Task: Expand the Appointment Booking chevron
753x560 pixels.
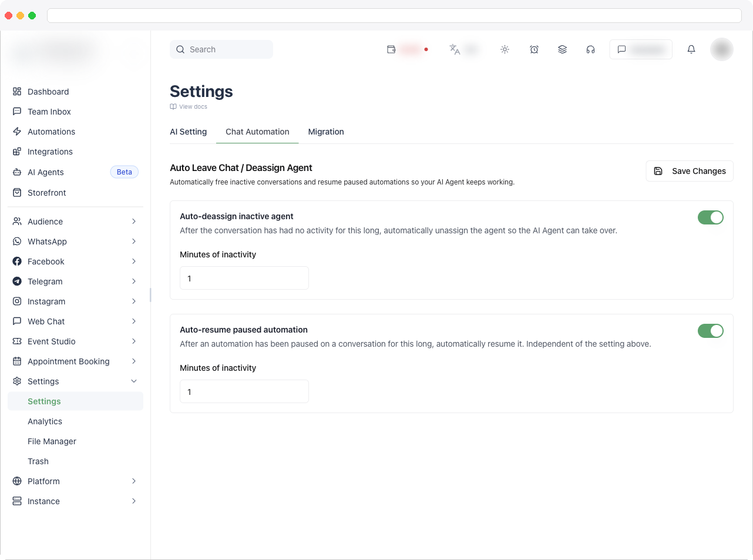Action: [134, 361]
